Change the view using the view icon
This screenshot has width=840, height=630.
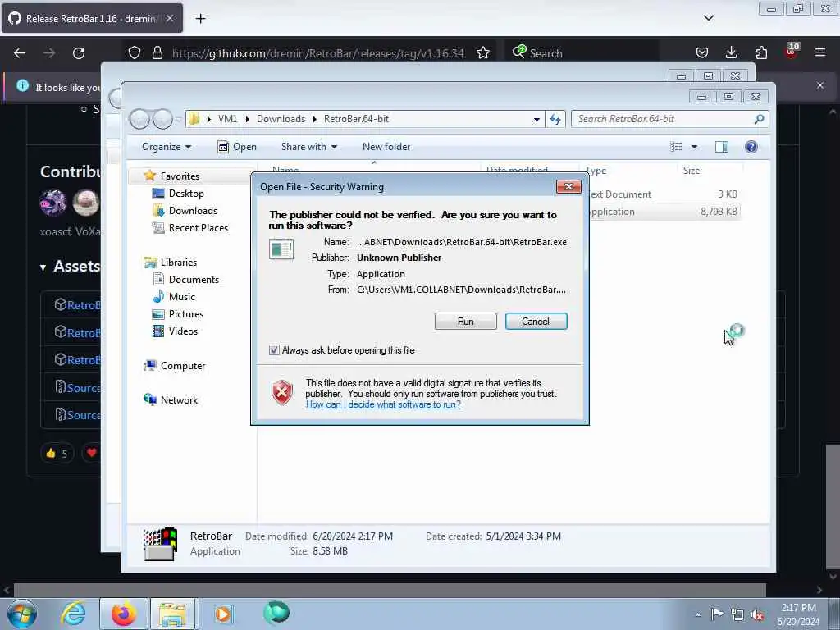(x=677, y=147)
